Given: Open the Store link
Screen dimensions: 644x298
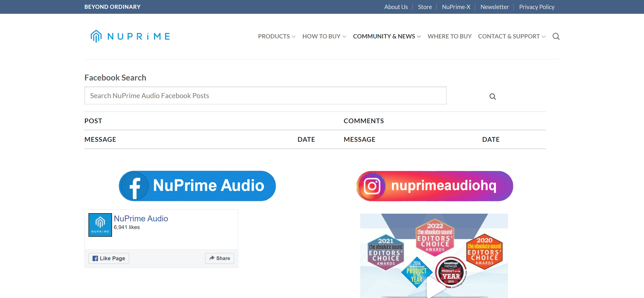Looking at the screenshot, I should point(425,7).
